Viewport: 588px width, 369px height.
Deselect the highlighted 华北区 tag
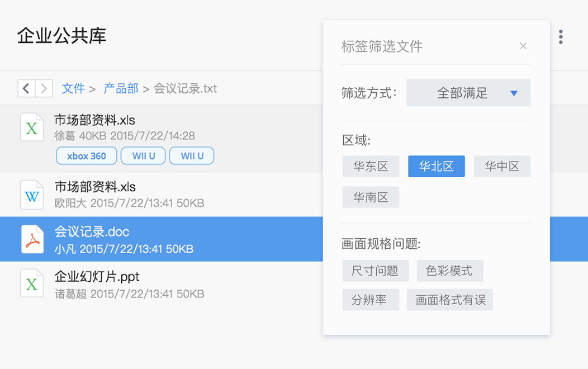coord(436,167)
